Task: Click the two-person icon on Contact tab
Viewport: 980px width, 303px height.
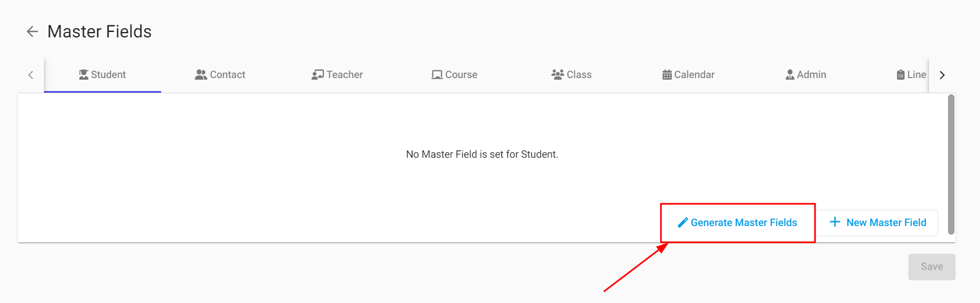Action: (x=201, y=75)
